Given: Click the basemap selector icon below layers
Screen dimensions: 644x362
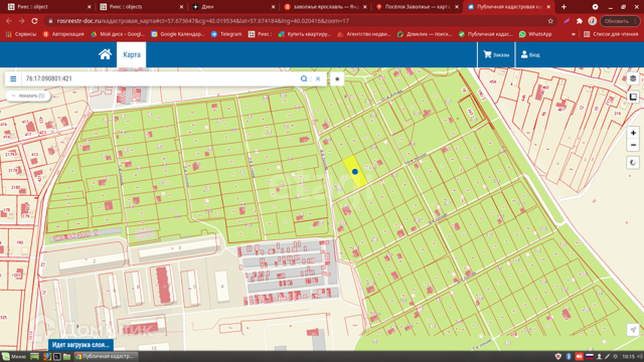Looking at the screenshot, I should click(x=633, y=97).
